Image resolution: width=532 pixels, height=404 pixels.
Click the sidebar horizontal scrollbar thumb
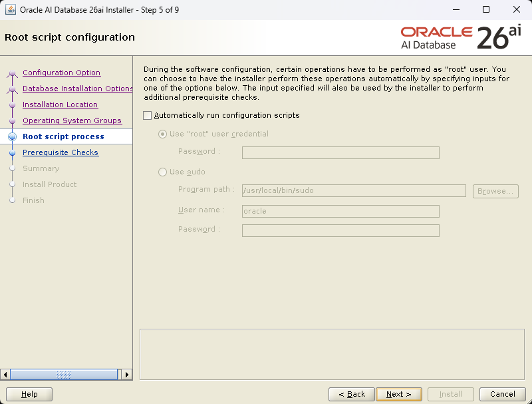click(64, 375)
